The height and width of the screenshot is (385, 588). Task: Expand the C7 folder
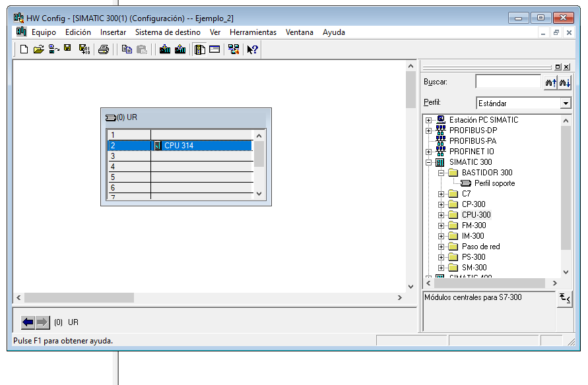[441, 194]
